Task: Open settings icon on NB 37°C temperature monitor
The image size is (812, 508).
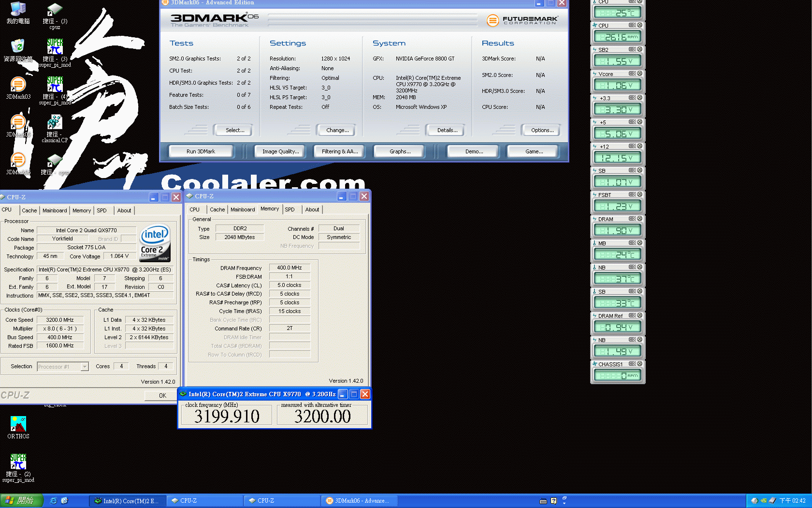Action: pyautogui.click(x=632, y=267)
